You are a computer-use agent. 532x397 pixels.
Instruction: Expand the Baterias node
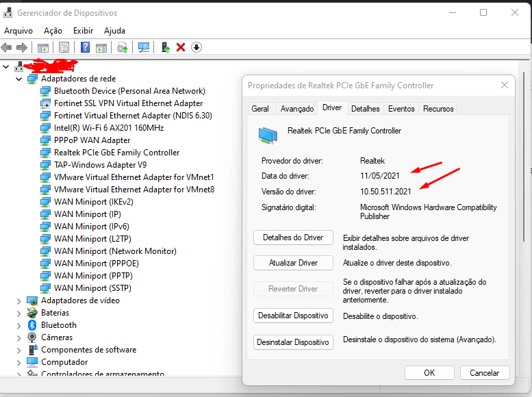tap(18, 313)
